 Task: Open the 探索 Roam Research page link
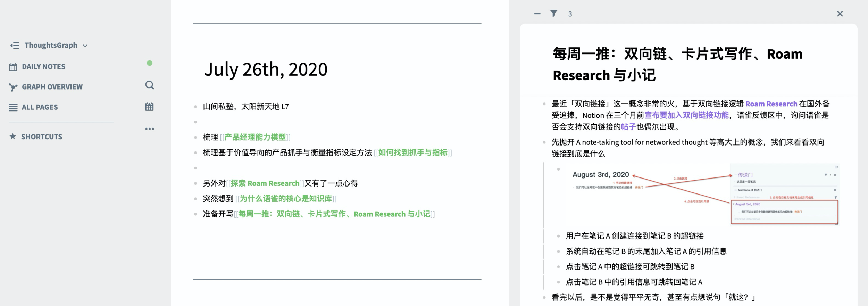pos(265,183)
